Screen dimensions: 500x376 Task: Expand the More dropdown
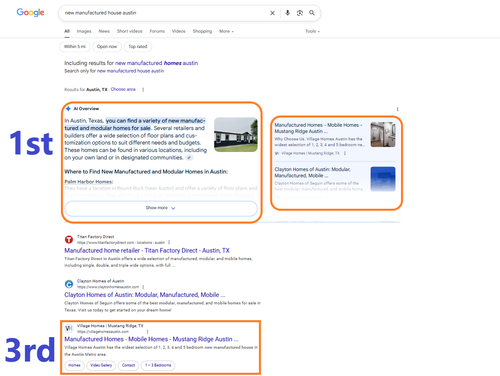pyautogui.click(x=226, y=31)
